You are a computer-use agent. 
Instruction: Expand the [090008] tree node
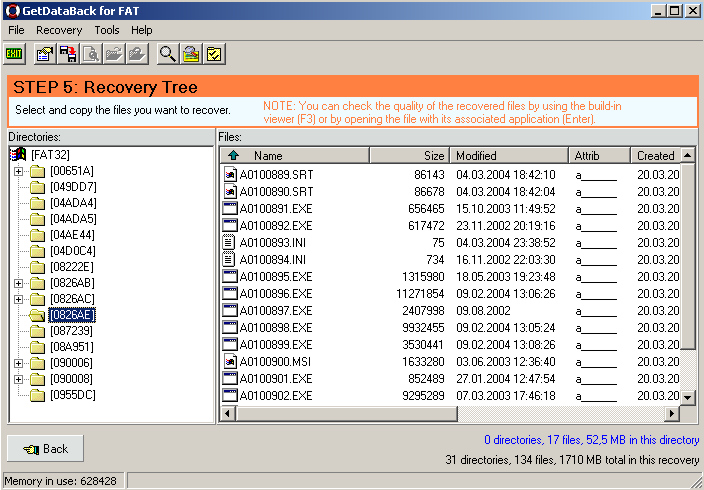click(18, 379)
